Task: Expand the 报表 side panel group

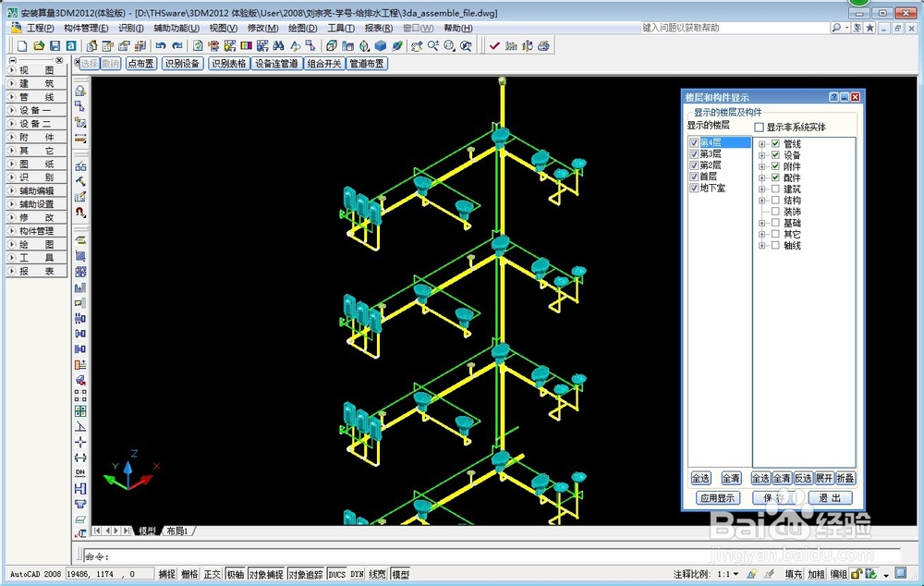Action: 37,271
